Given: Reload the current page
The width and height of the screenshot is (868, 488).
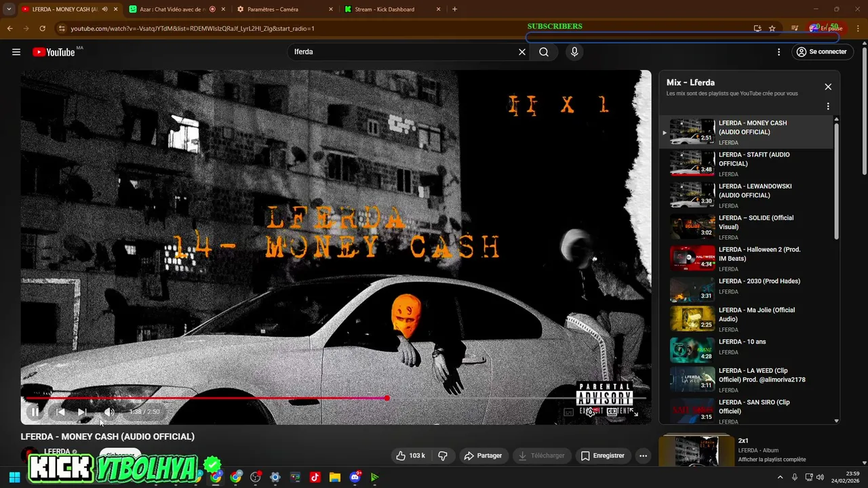Looking at the screenshot, I should pyautogui.click(x=42, y=28).
